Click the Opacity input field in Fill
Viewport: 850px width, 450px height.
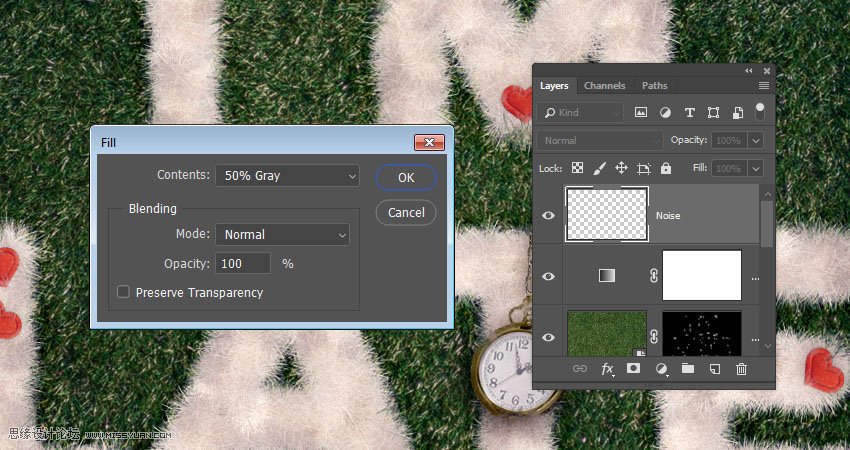(243, 264)
